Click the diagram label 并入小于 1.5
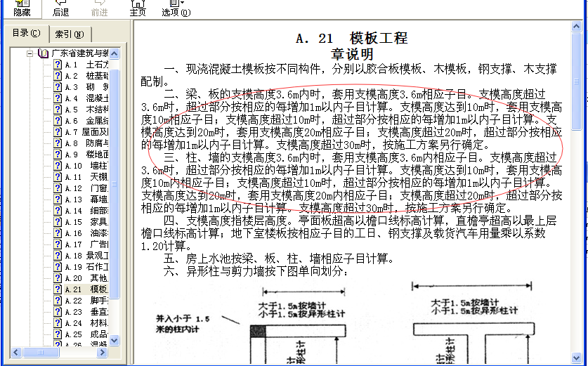This screenshot has width=588, height=366. [183, 319]
